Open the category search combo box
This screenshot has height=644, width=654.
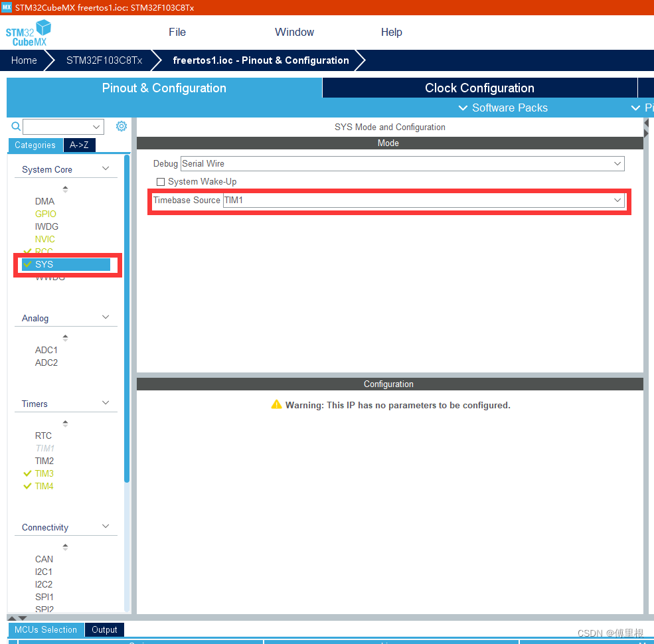(x=63, y=126)
